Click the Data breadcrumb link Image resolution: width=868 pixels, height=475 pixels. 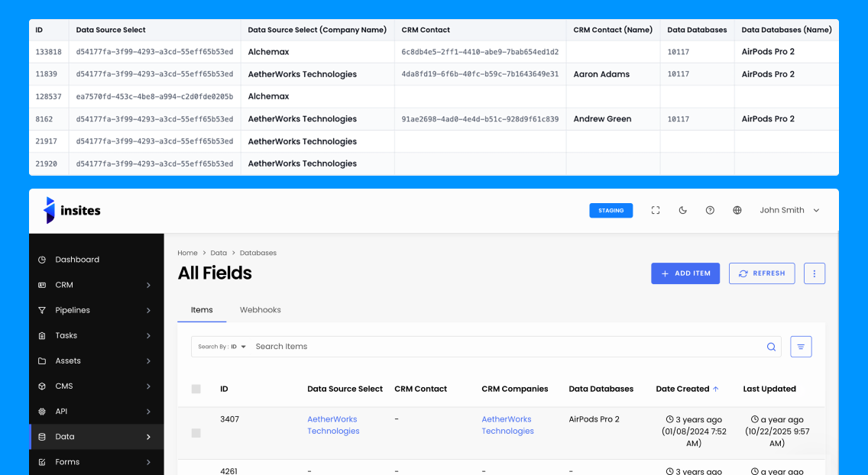pos(219,253)
